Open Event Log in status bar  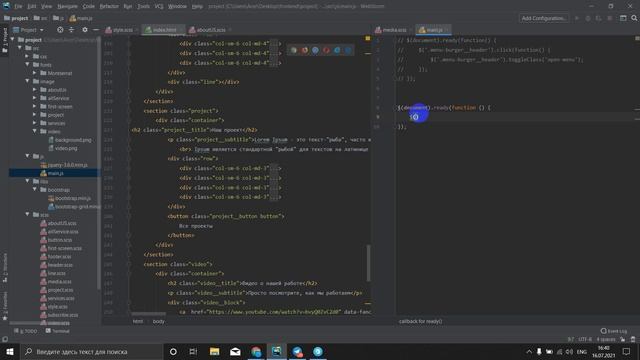click(613, 331)
